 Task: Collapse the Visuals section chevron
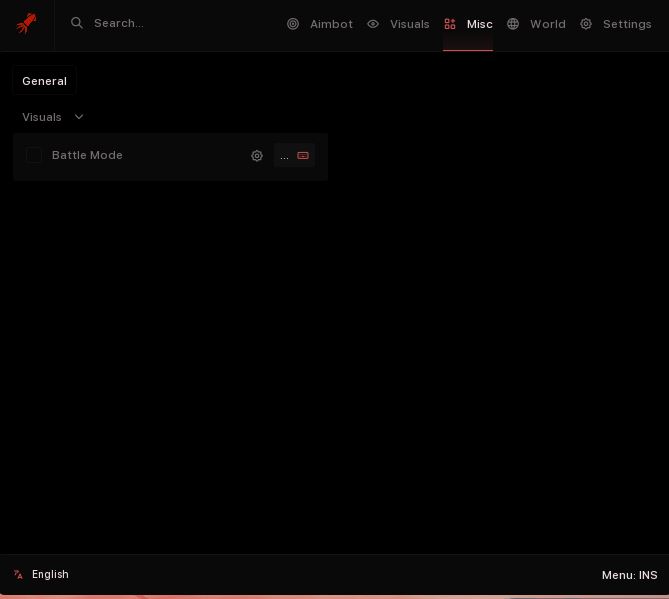click(x=79, y=116)
